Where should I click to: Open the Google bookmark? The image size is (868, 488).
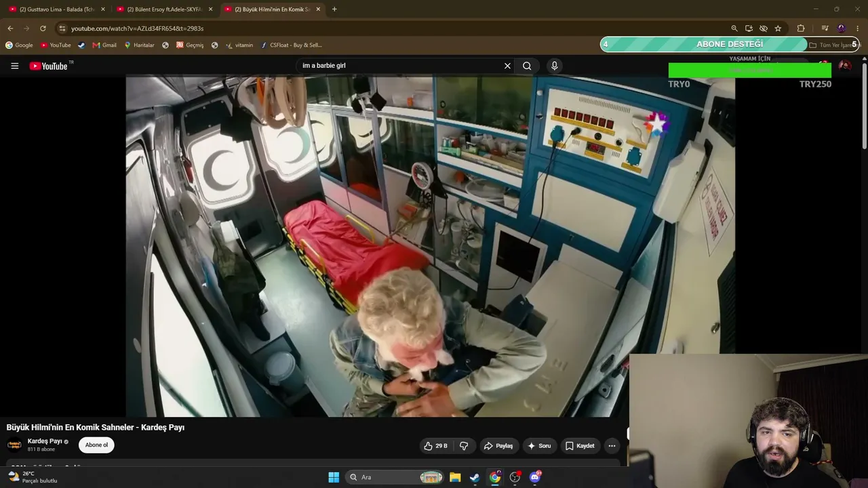click(x=19, y=45)
